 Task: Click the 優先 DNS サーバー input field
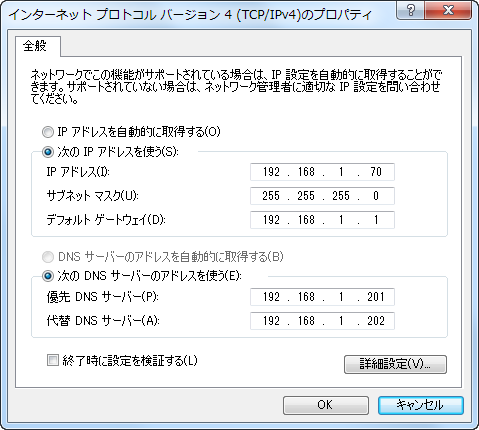click(322, 297)
